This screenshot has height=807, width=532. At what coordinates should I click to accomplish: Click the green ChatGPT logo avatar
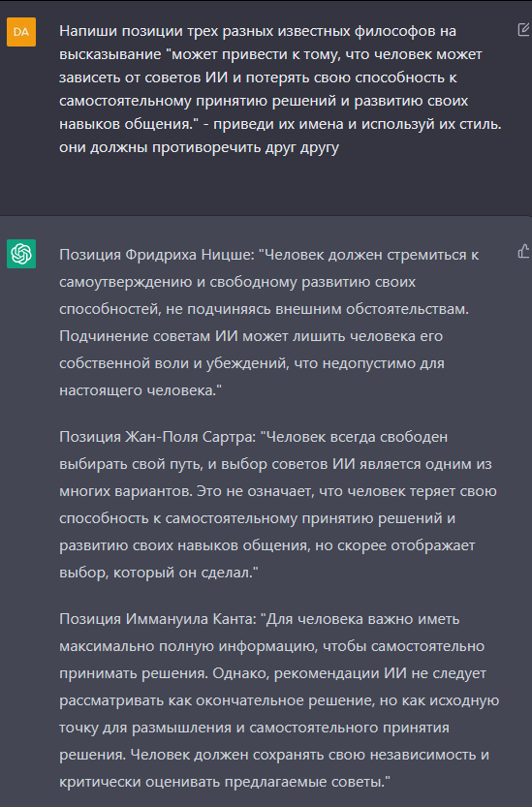[21, 254]
